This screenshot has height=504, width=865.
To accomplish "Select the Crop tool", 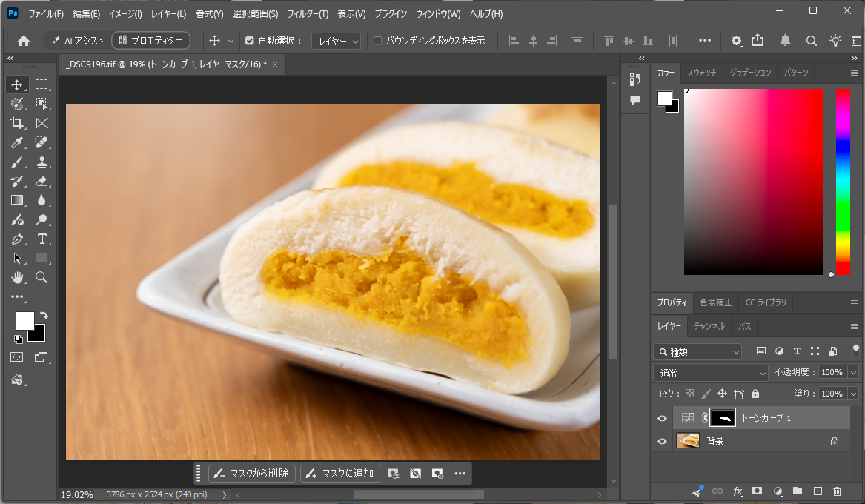I will (x=17, y=123).
